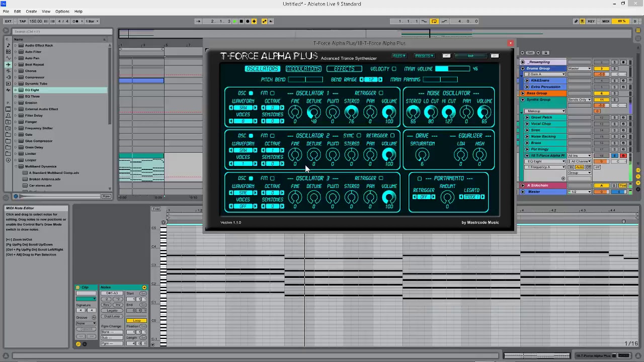Open the All Ins input dropdown
The height and width of the screenshot is (362, 644).
(x=579, y=156)
